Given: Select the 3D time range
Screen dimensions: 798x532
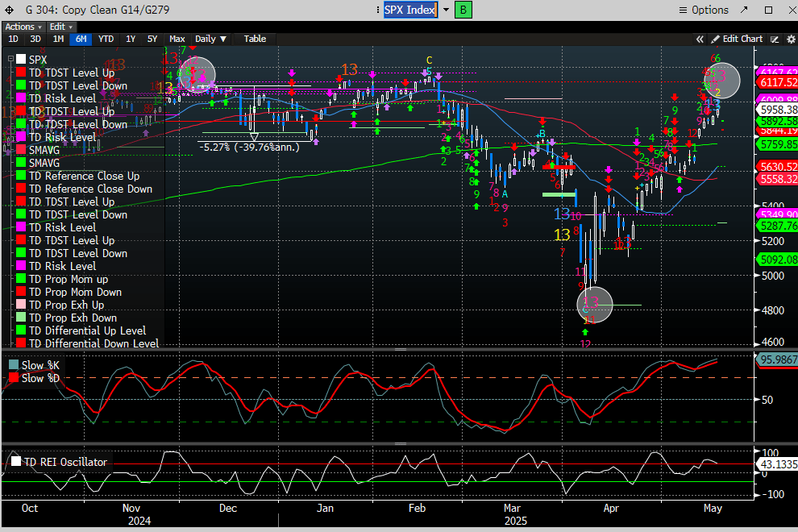Looking at the screenshot, I should [x=35, y=39].
